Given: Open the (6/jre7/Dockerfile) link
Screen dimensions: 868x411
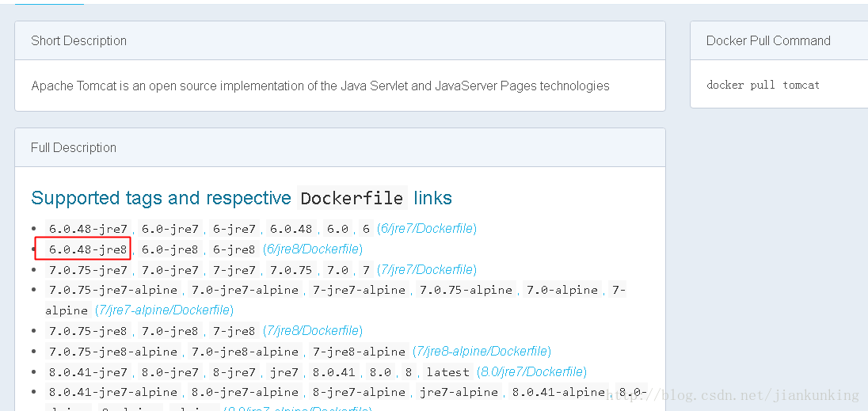Looking at the screenshot, I should click(x=427, y=228).
